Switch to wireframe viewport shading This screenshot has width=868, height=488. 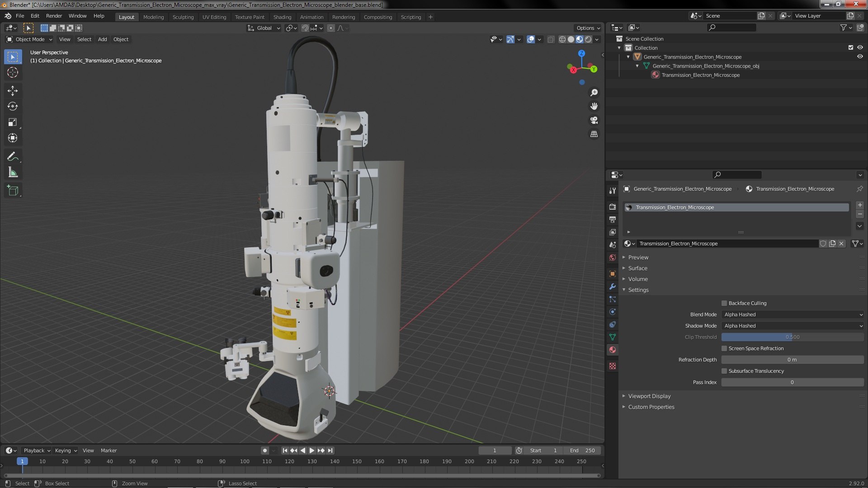click(562, 39)
